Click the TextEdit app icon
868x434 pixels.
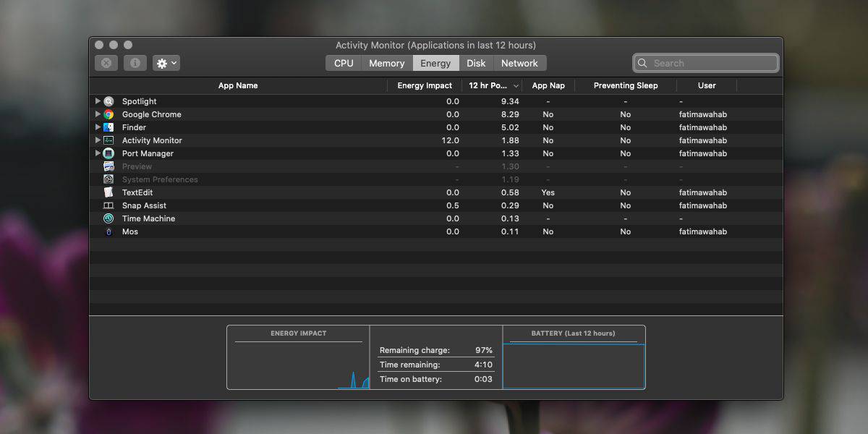[109, 192]
